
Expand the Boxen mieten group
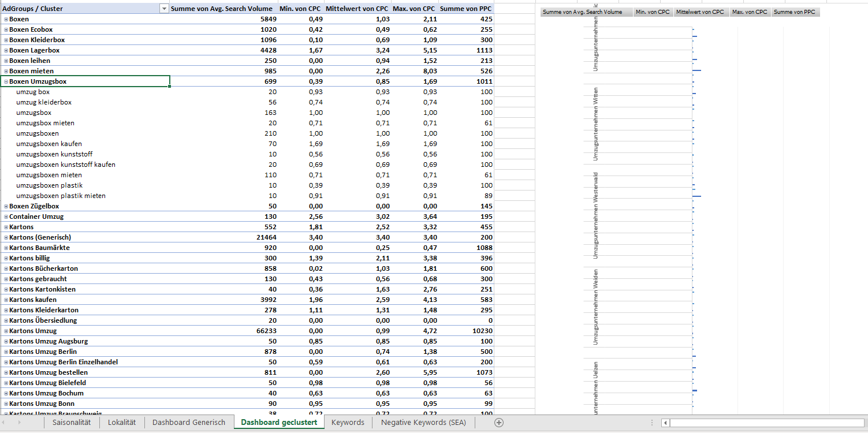point(6,72)
